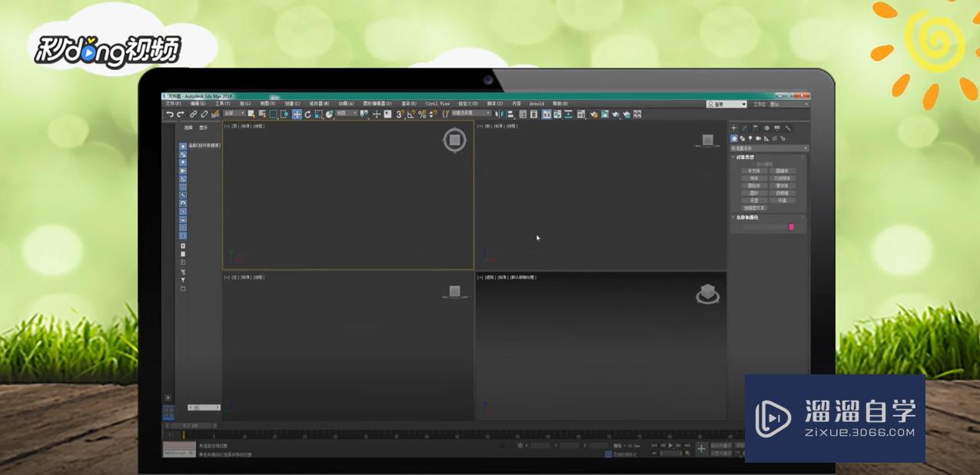Click the Undo arrow in the main toolbar
This screenshot has height=475, width=980.
coord(170,114)
